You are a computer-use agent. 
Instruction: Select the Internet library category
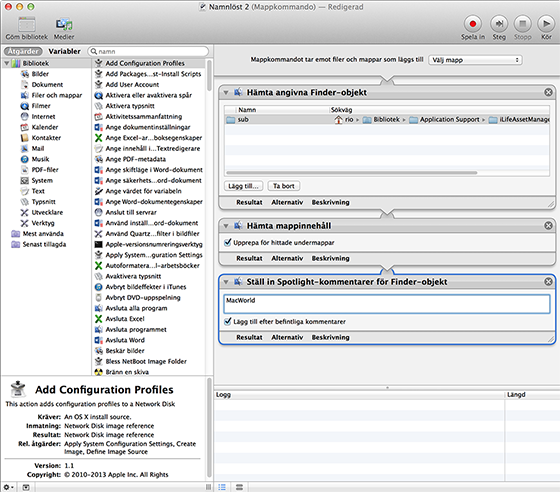(x=43, y=117)
